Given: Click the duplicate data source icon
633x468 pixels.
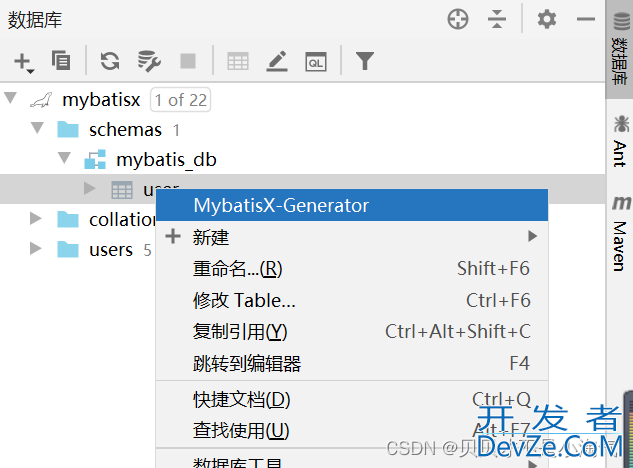Looking at the screenshot, I should [61, 61].
